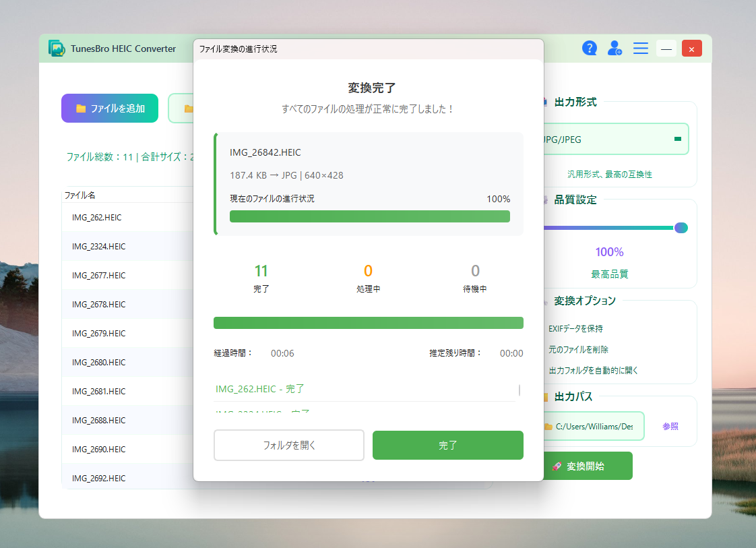The height and width of the screenshot is (548, 756).
Task: Click the quality slider handle
Action: coord(681,228)
